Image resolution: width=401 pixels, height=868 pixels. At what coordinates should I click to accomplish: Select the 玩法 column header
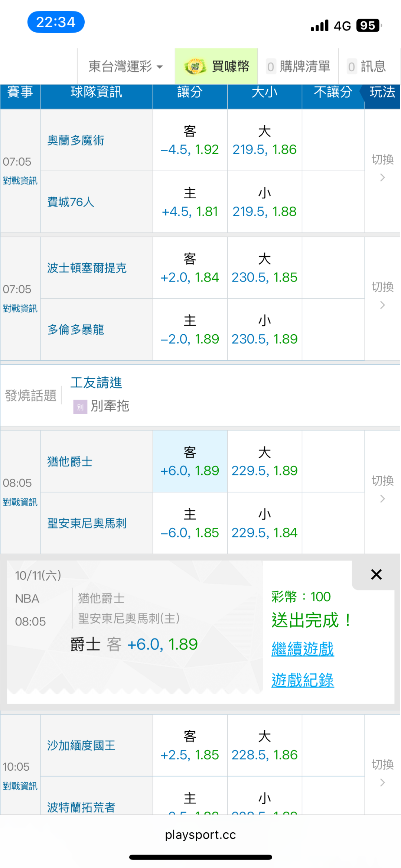[x=382, y=92]
